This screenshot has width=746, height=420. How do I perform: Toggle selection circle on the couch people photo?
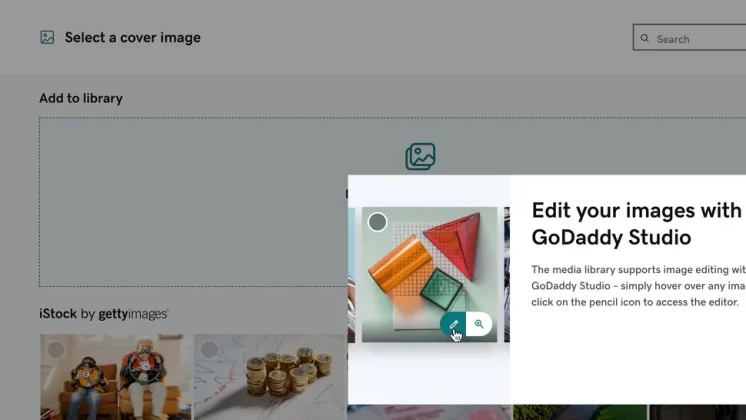coord(56,350)
